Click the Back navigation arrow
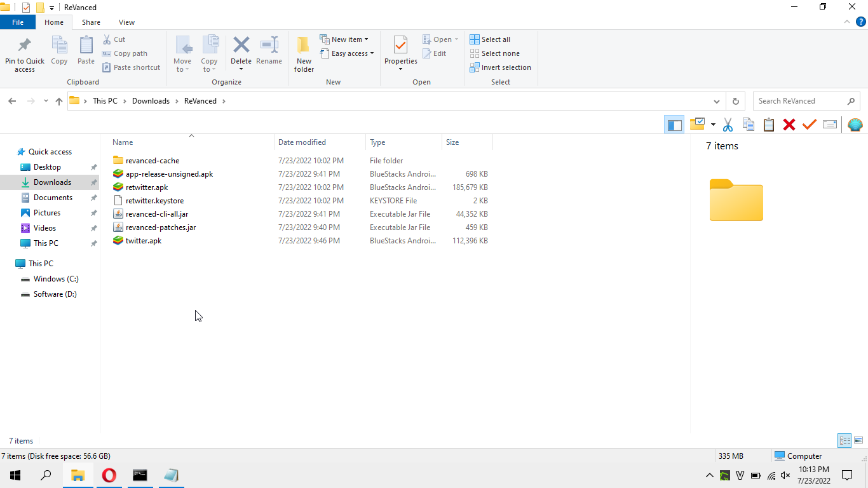 click(12, 101)
